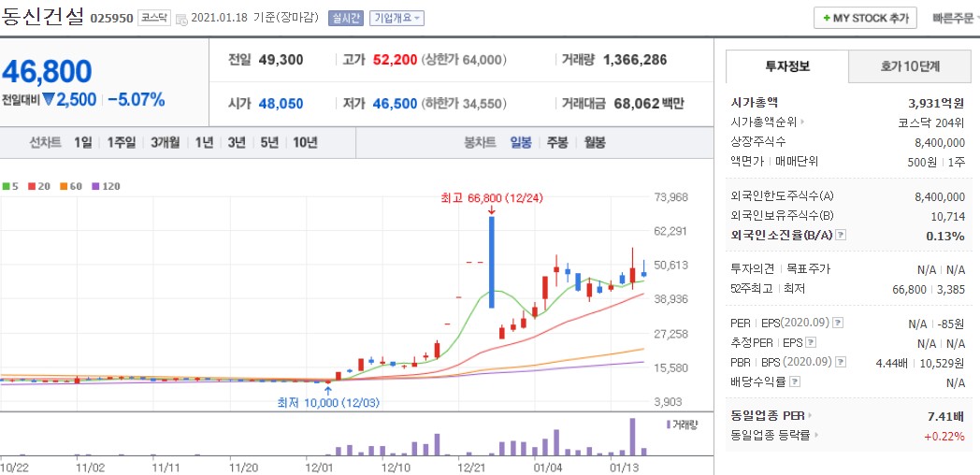The width and height of the screenshot is (980, 475).
Task: Click the 실시간 real-time button
Action: [346, 18]
